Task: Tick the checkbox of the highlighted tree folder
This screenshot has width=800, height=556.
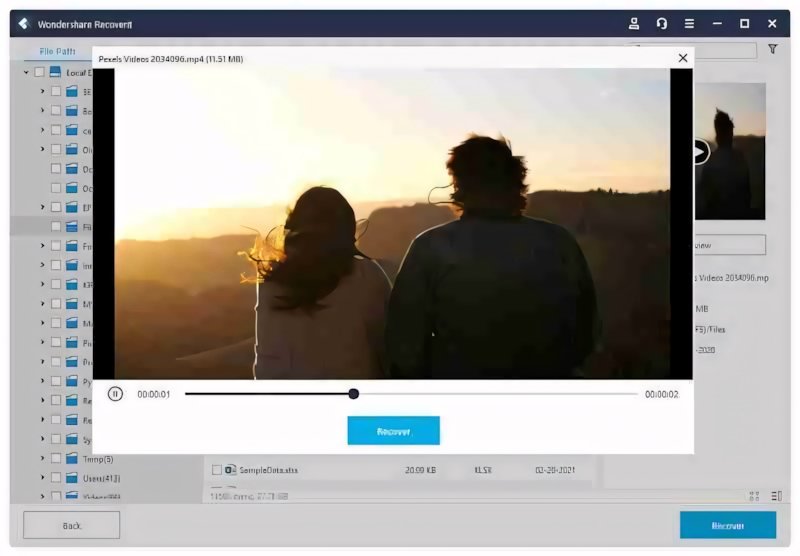Action: 56,226
